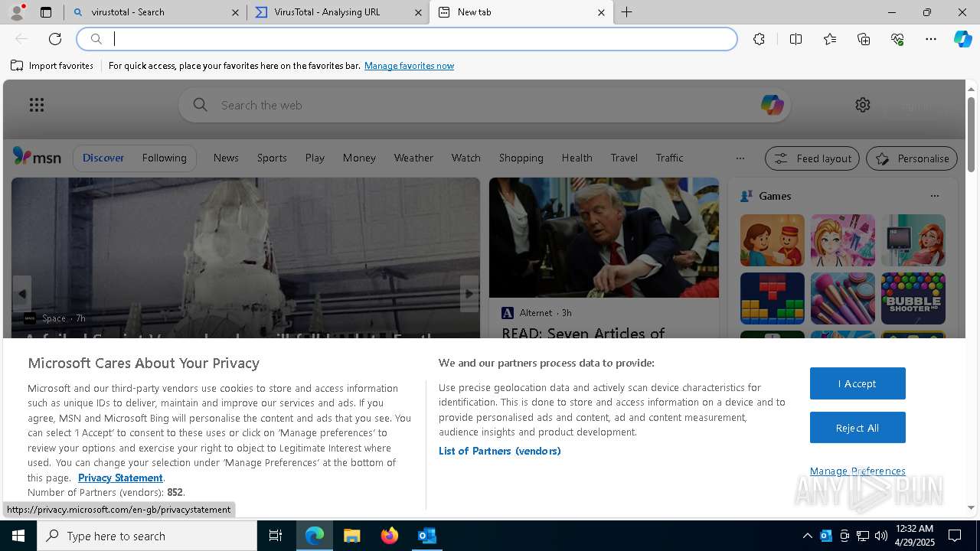
Task: Open the News category
Action: click(226, 158)
